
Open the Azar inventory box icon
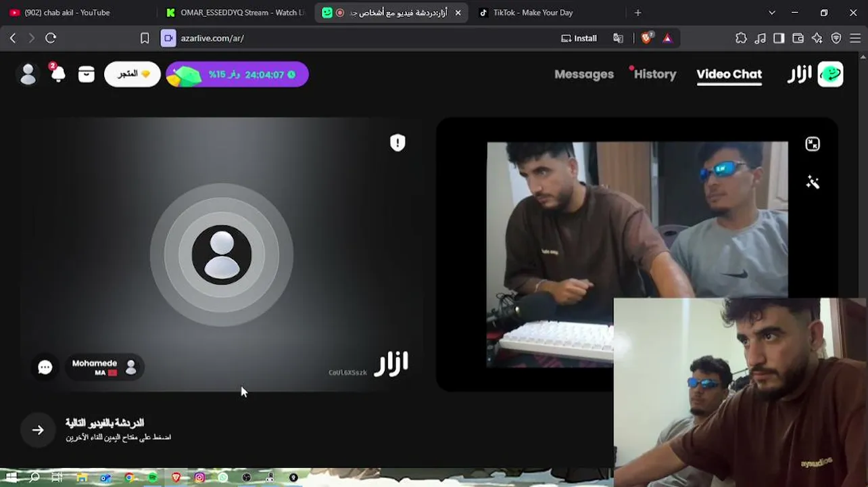pos(87,74)
